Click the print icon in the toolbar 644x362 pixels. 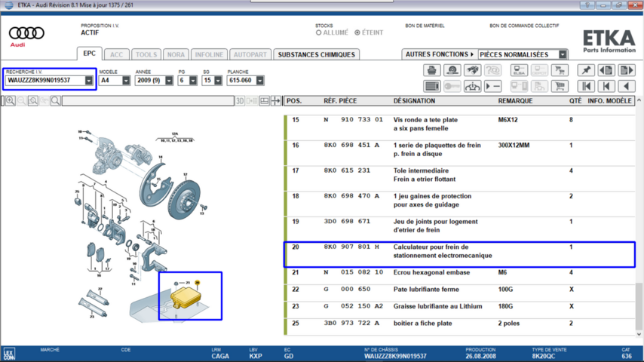pyautogui.click(x=431, y=70)
